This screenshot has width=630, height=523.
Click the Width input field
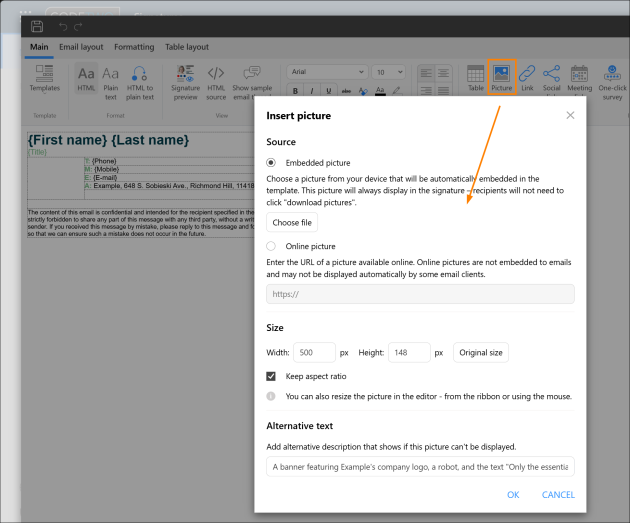[315, 352]
